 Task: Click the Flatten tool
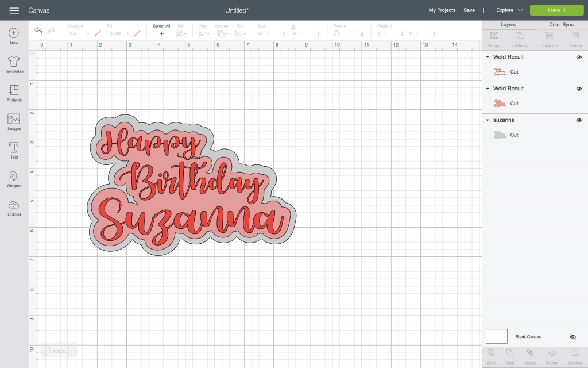tap(552, 356)
